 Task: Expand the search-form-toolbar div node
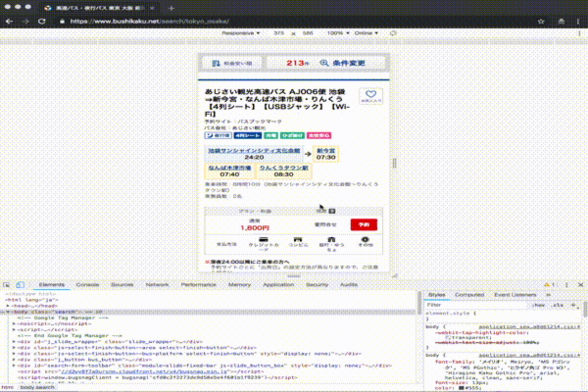[x=14, y=366]
